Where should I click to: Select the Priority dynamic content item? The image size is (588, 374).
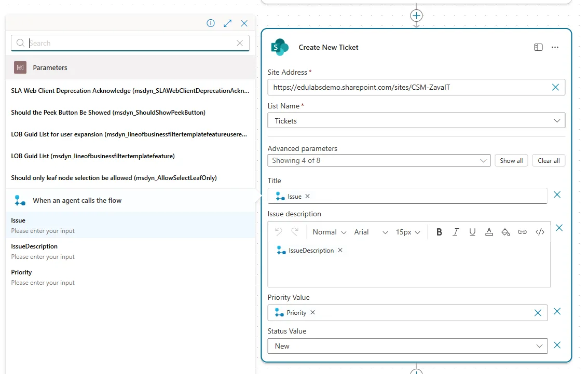[22, 276]
